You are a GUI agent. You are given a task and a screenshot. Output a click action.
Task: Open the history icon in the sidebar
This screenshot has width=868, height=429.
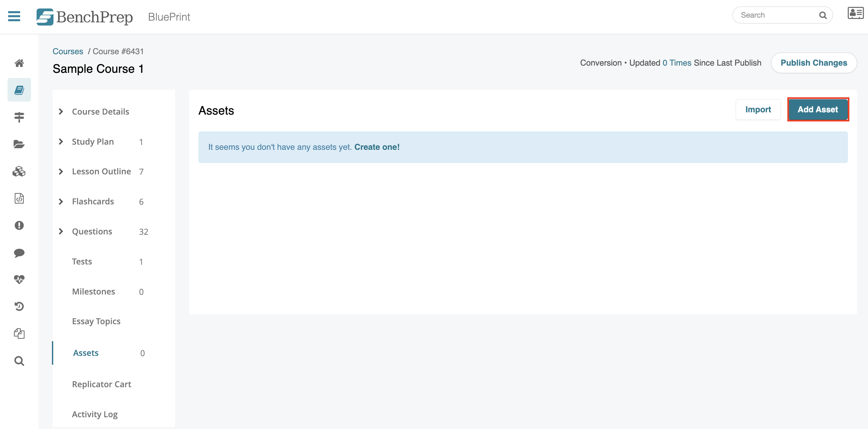(19, 306)
